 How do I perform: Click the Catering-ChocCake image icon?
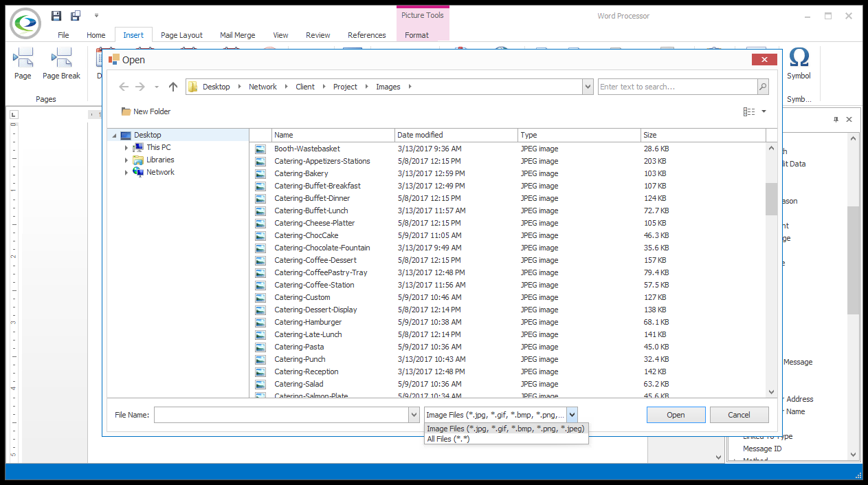(x=260, y=235)
